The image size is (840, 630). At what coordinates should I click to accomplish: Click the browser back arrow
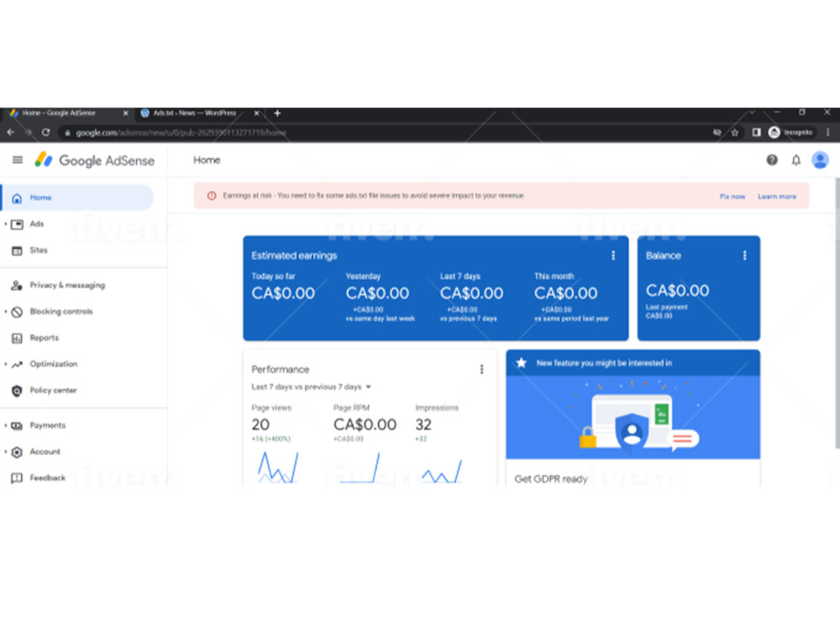point(11,133)
